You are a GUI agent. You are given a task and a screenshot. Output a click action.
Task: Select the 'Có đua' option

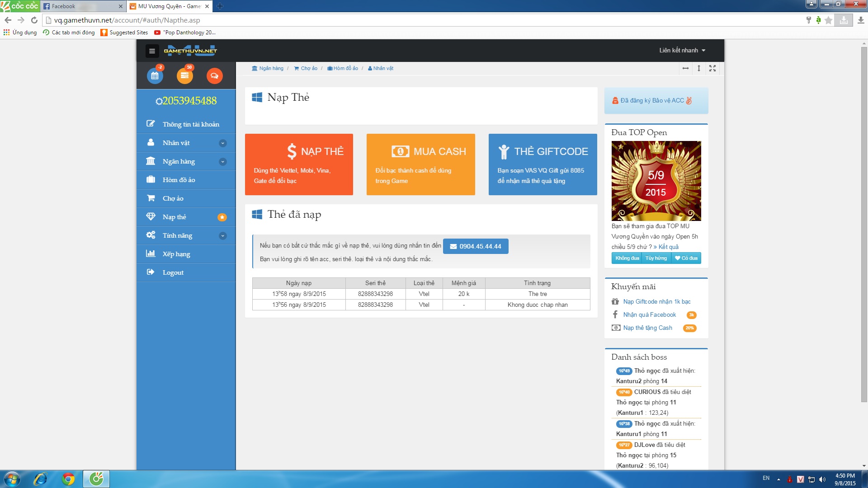point(686,258)
